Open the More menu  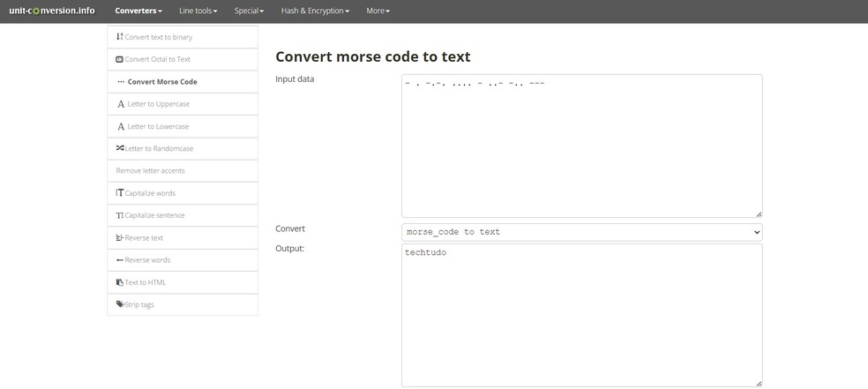pos(378,11)
